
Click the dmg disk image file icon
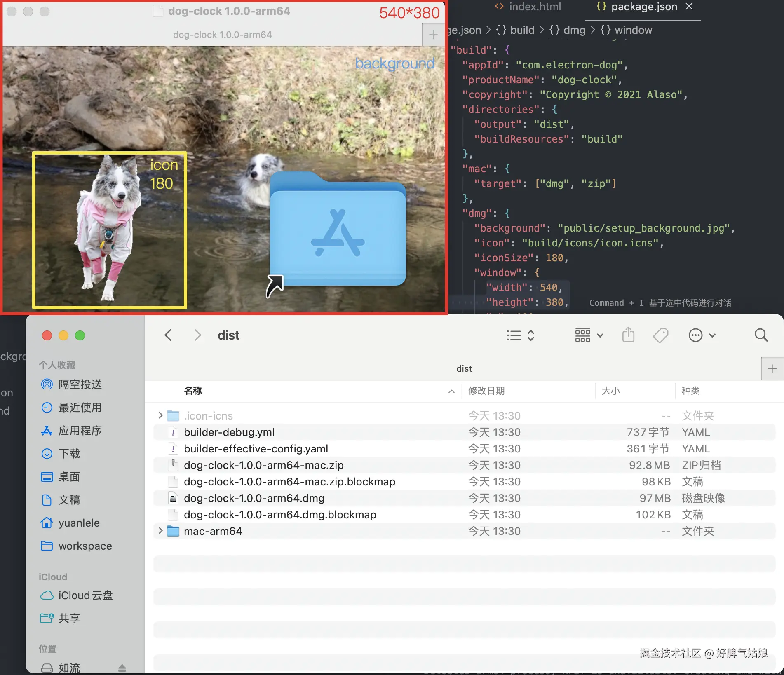[x=173, y=498]
